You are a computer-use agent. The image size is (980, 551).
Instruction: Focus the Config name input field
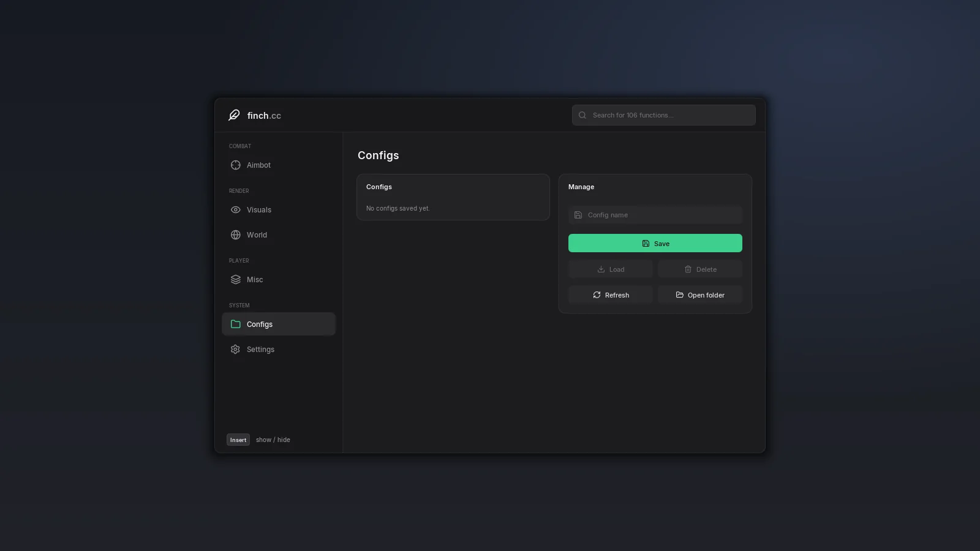pos(655,215)
